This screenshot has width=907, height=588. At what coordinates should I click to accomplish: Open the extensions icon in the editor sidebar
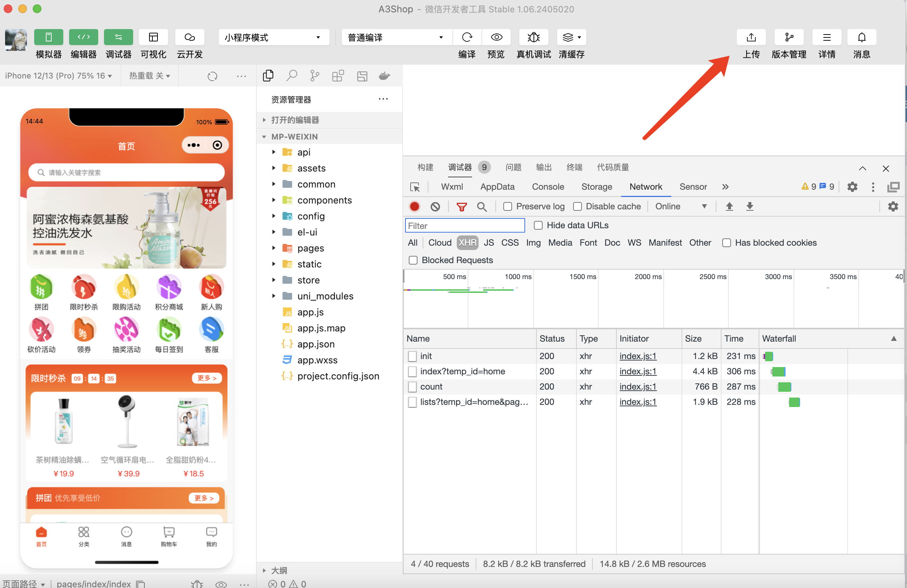click(338, 76)
